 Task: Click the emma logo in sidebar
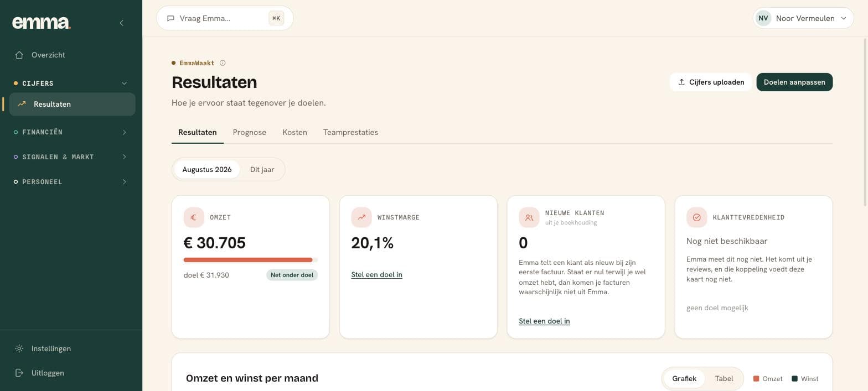tap(42, 22)
